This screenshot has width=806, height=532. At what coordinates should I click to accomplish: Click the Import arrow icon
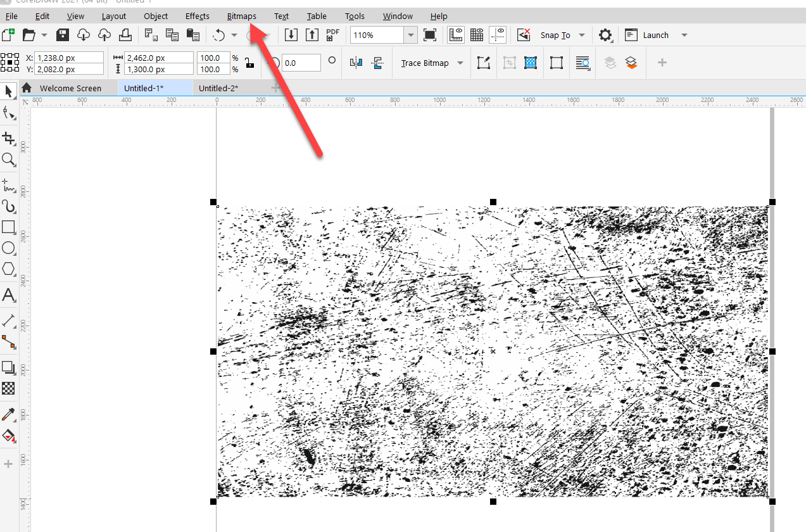pyautogui.click(x=291, y=35)
